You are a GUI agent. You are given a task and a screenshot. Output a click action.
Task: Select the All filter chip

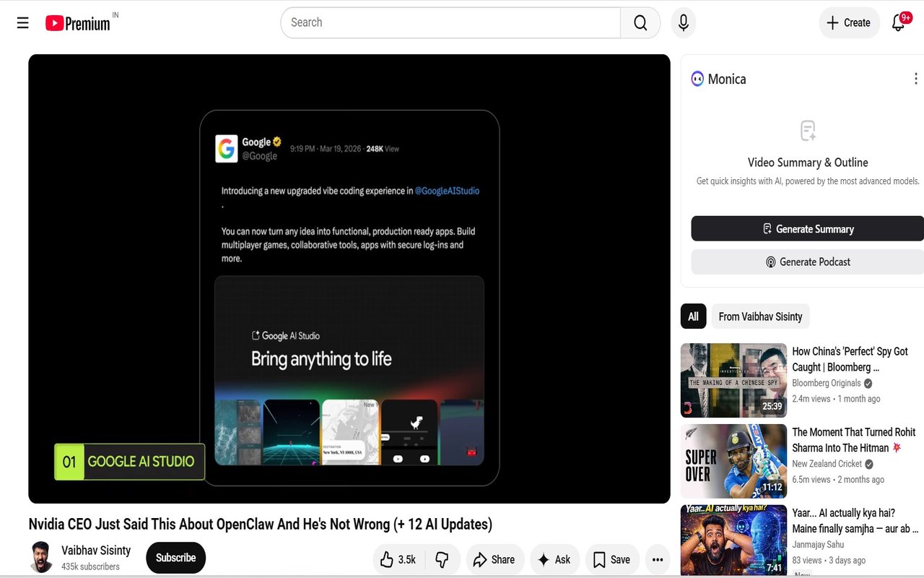(x=693, y=316)
